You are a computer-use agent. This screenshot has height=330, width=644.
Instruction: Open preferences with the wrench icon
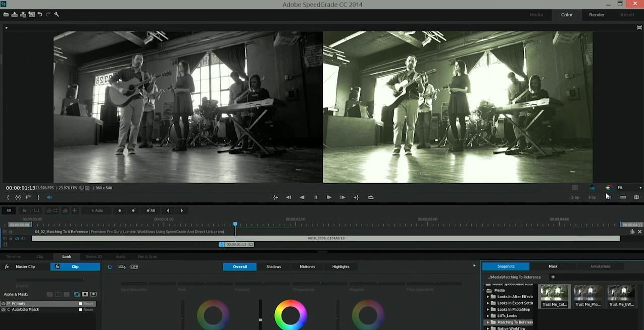coord(57,15)
